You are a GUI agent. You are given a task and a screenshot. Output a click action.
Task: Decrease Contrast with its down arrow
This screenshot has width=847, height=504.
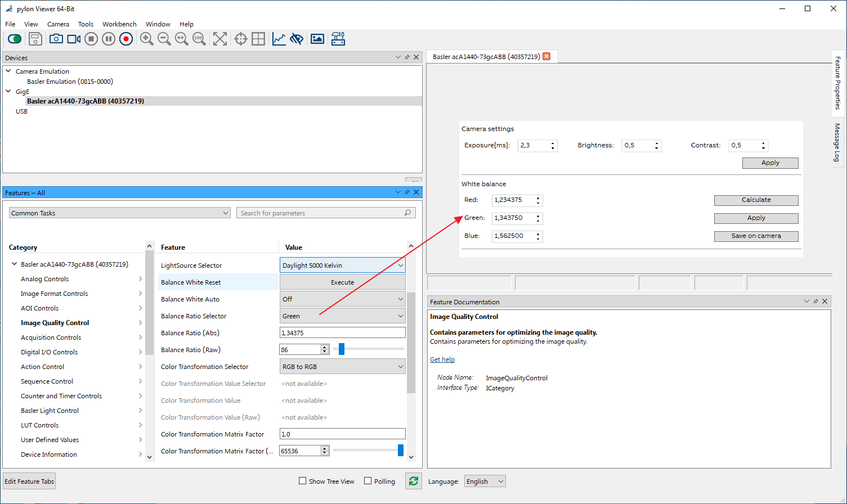[x=764, y=148]
